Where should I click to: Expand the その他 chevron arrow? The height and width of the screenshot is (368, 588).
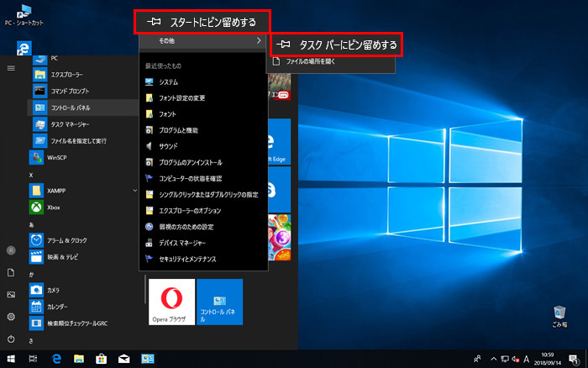(x=259, y=40)
